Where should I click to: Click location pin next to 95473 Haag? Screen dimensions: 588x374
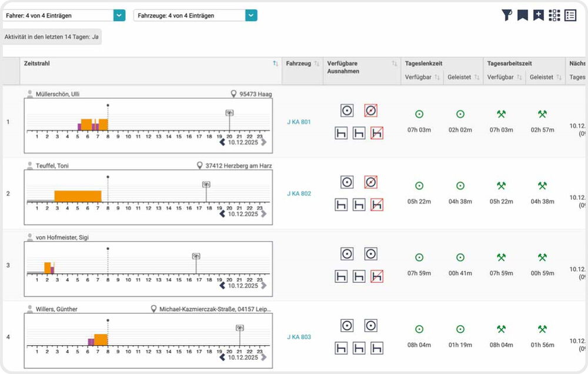[233, 94]
